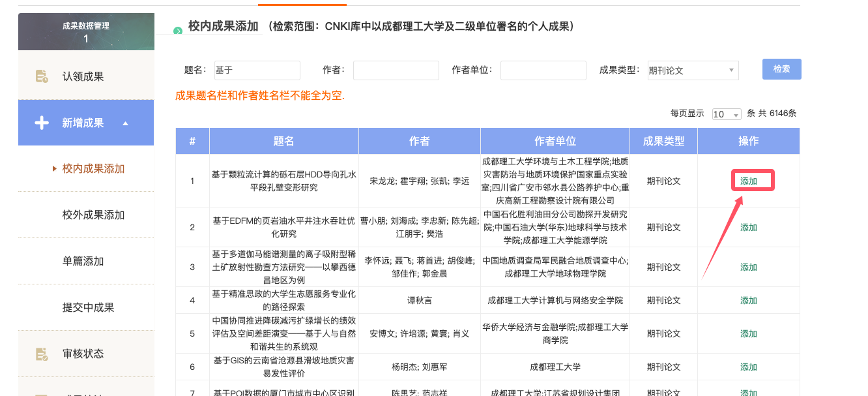Viewport: 868px width, 396px height.
Task: Click the 题名 input containing 基于
Action: click(x=256, y=70)
